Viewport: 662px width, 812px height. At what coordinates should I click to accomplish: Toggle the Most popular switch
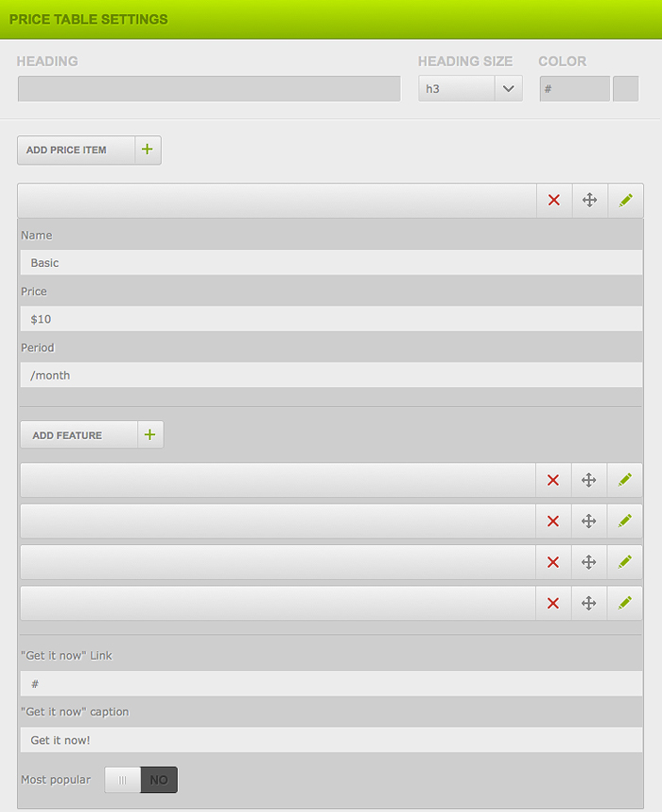tap(141, 780)
